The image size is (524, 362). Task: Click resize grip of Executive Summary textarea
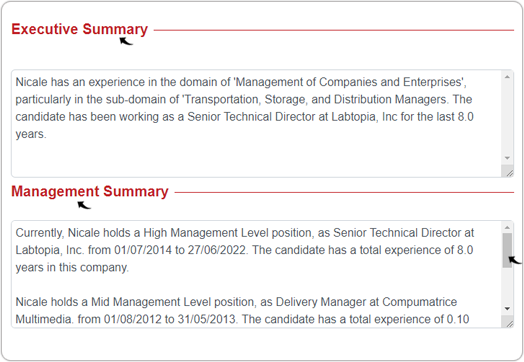(x=509, y=172)
